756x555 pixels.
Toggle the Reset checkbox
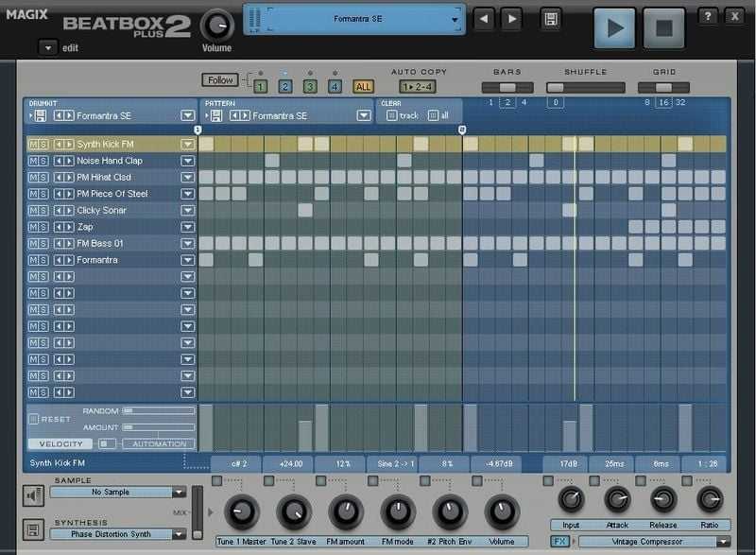click(x=34, y=419)
